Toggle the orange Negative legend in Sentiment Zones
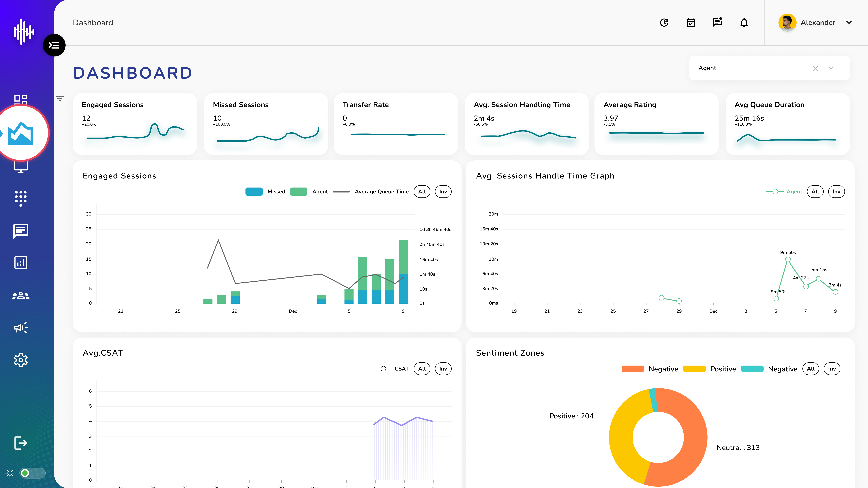The width and height of the screenshot is (868, 488). pyautogui.click(x=650, y=369)
